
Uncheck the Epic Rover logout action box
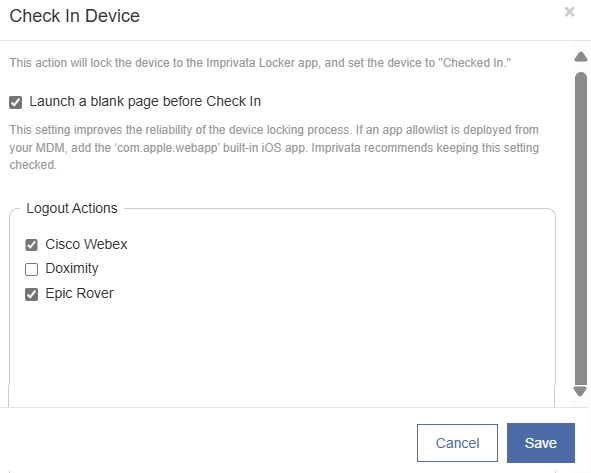(x=31, y=294)
